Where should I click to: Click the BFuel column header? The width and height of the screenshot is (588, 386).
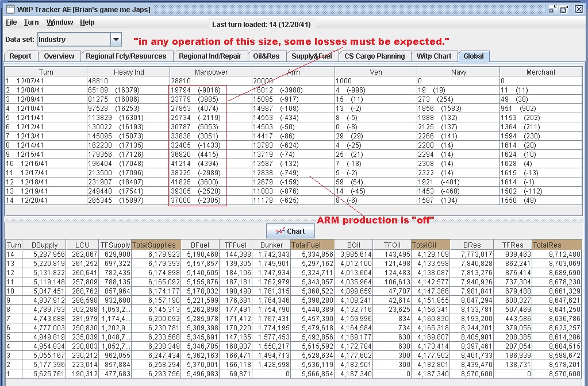point(200,245)
